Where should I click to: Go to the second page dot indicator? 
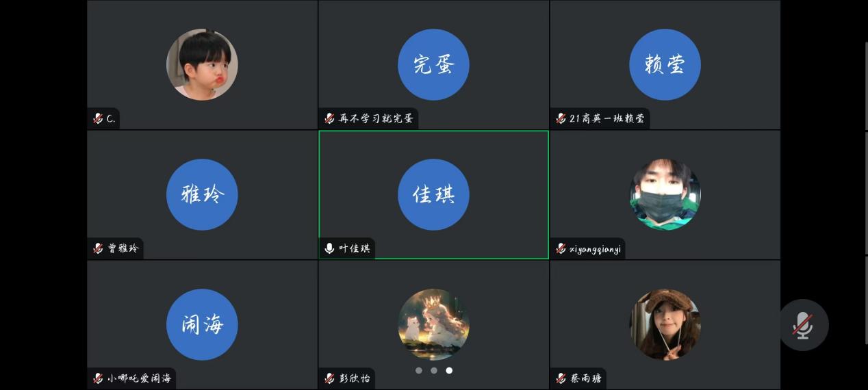[x=434, y=370]
